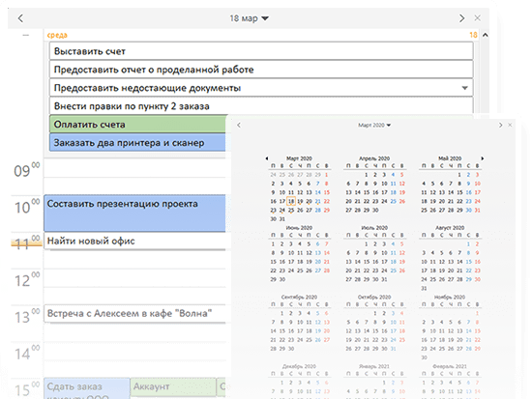Select 15 in Апрель 2020 mini calendar

click(x=367, y=192)
